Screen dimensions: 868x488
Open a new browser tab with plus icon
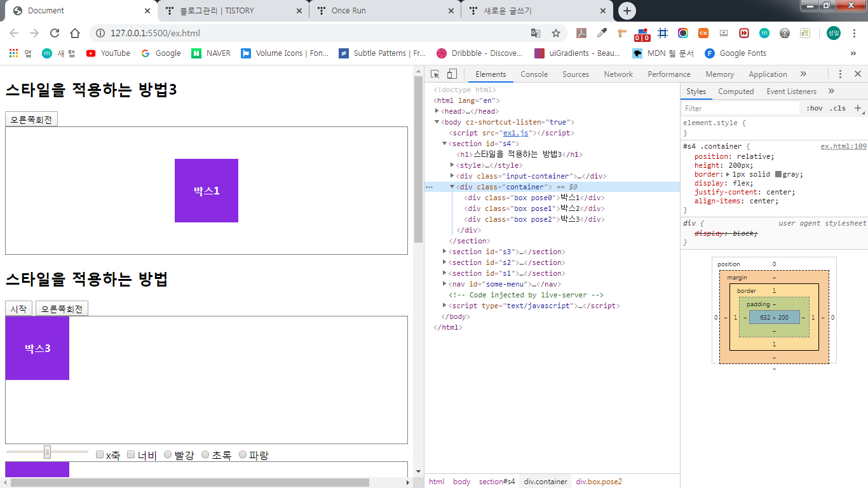(x=627, y=11)
